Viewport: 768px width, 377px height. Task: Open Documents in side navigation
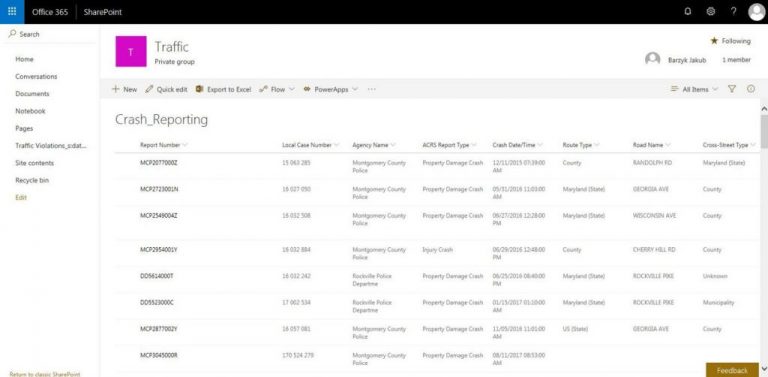(32, 94)
